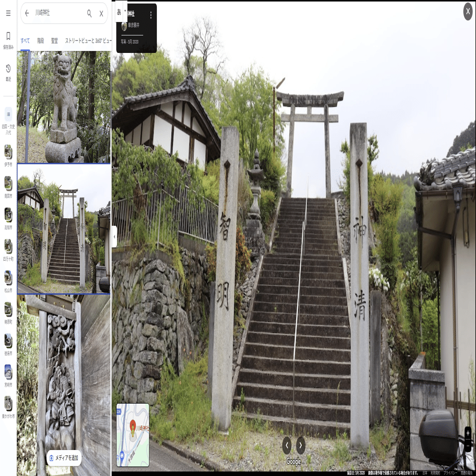Screen dimensions: 476x476
Task: Go to next photo arrow
Action: [301, 445]
